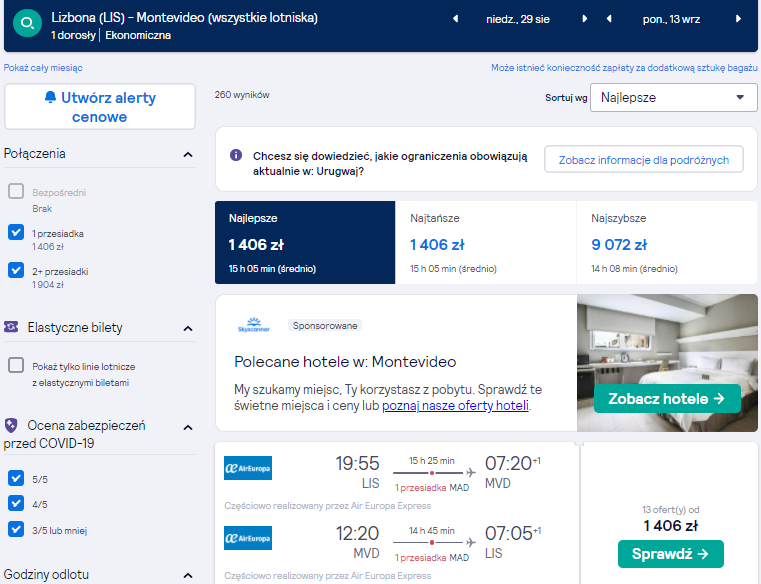Select the Najtańsze tab
Image resolution: width=761 pixels, height=584 pixels.
485,242
